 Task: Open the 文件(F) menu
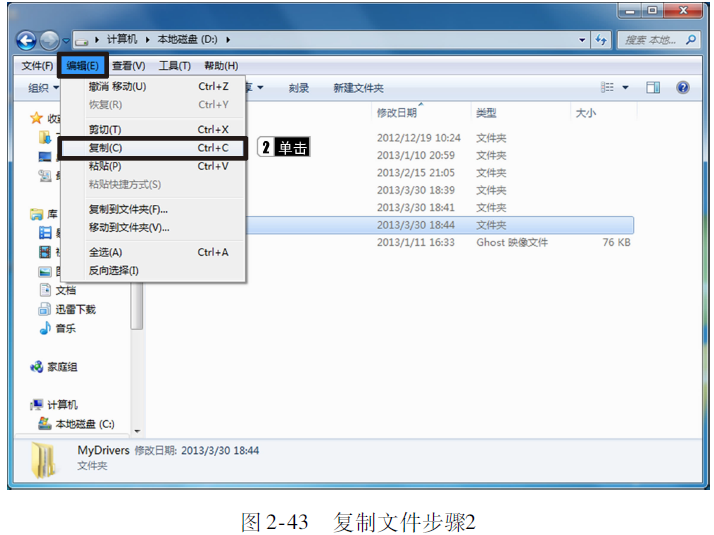click(37, 66)
